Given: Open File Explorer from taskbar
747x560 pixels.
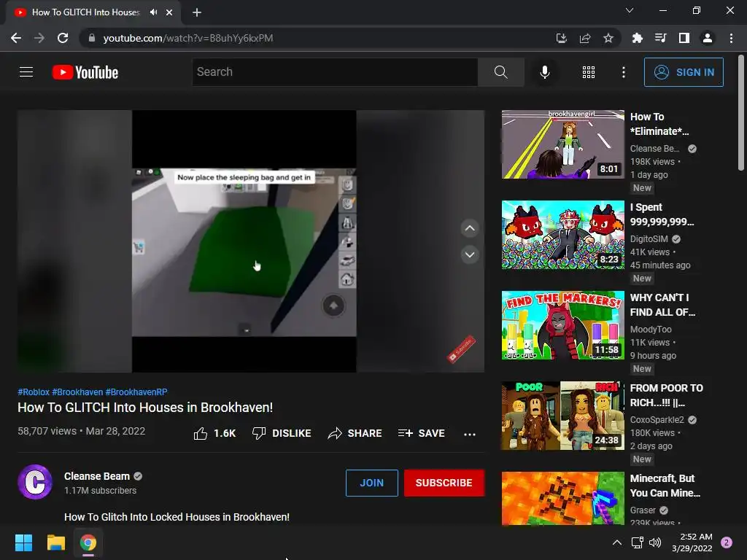Looking at the screenshot, I should (55, 542).
